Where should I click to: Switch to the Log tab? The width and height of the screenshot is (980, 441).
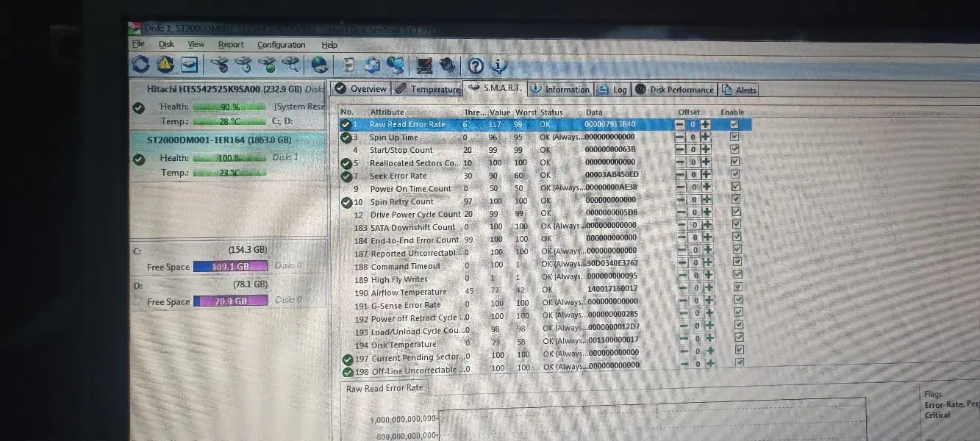[x=612, y=90]
